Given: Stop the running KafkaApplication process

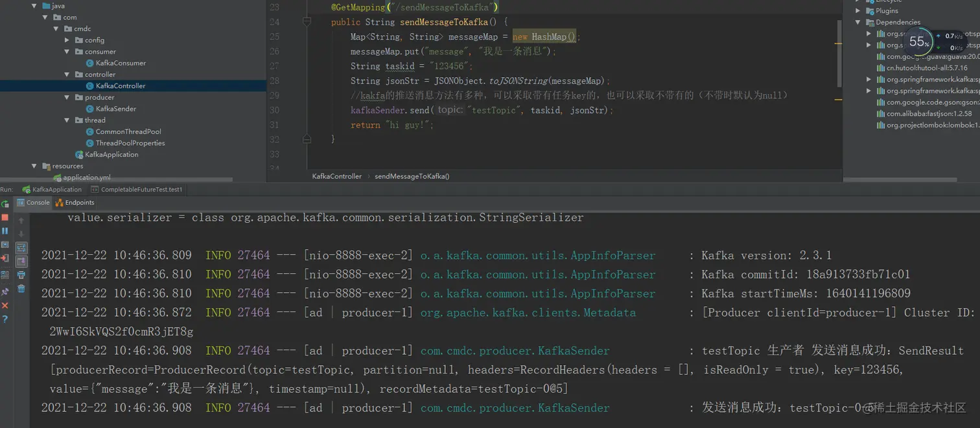Looking at the screenshot, I should pyautogui.click(x=5, y=218).
